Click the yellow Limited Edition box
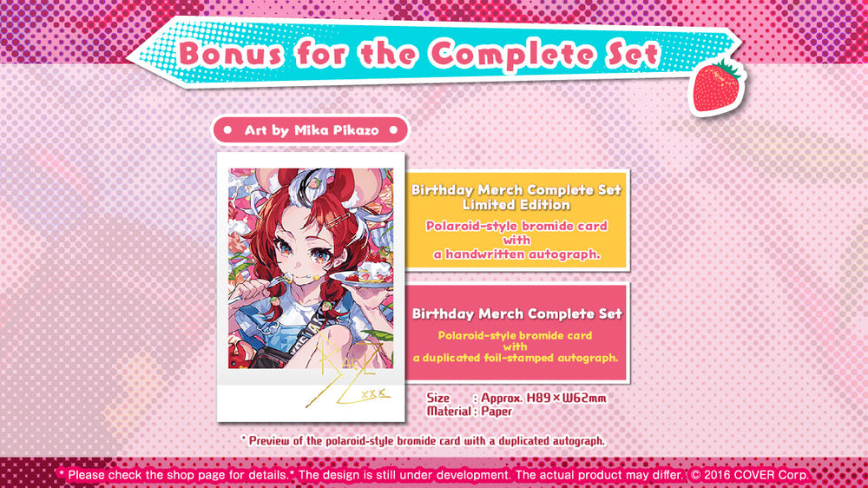The width and height of the screenshot is (868, 488). (517, 221)
